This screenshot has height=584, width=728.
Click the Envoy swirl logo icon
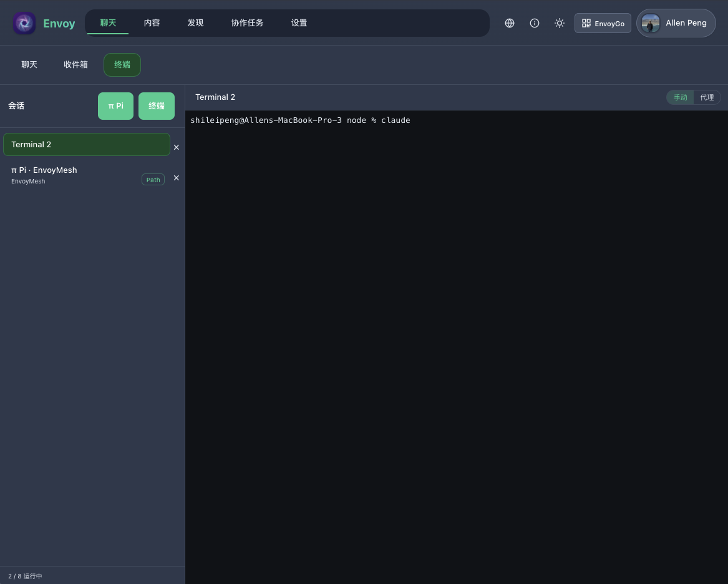point(24,23)
